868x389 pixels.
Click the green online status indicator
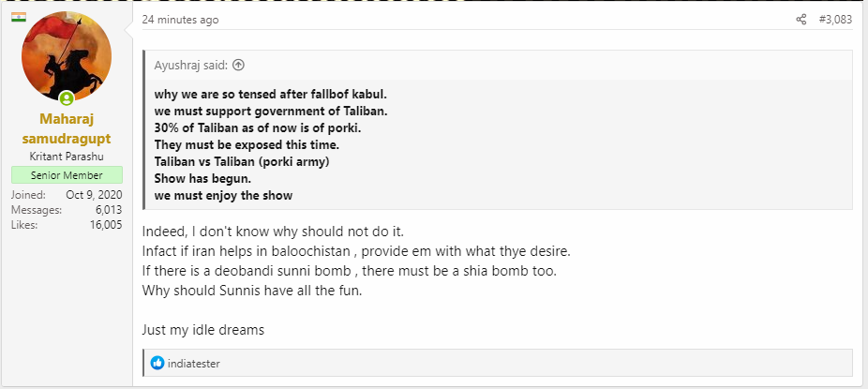click(x=67, y=98)
